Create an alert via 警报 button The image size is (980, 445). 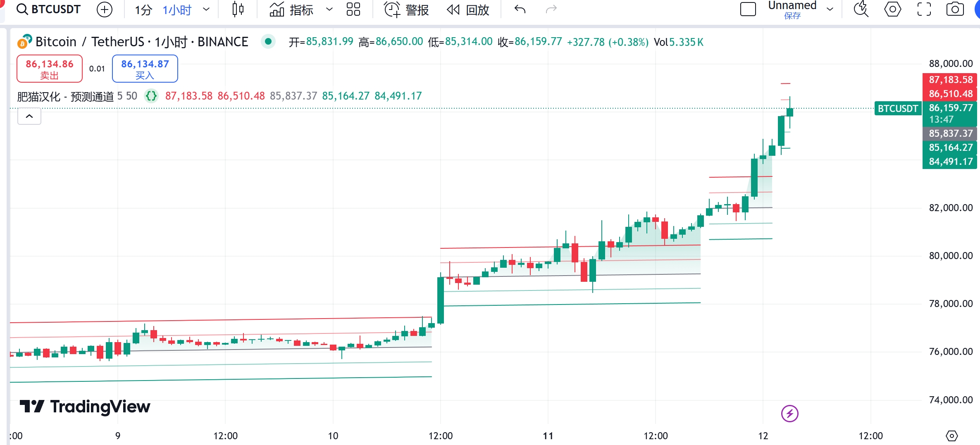[407, 9]
